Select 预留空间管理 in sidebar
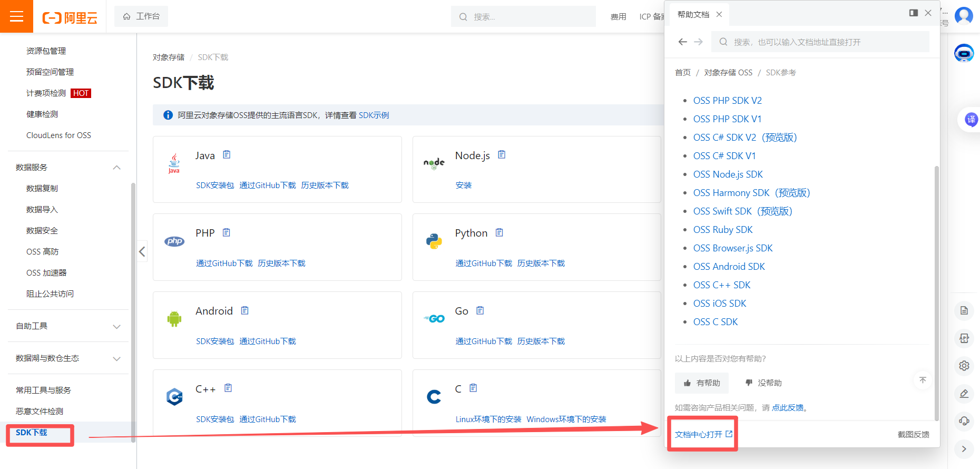The height and width of the screenshot is (469, 980). click(x=50, y=72)
